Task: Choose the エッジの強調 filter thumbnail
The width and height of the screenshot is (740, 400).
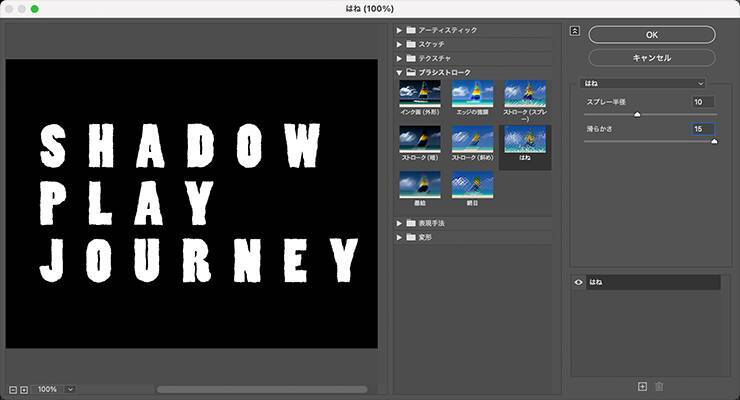Action: point(472,95)
